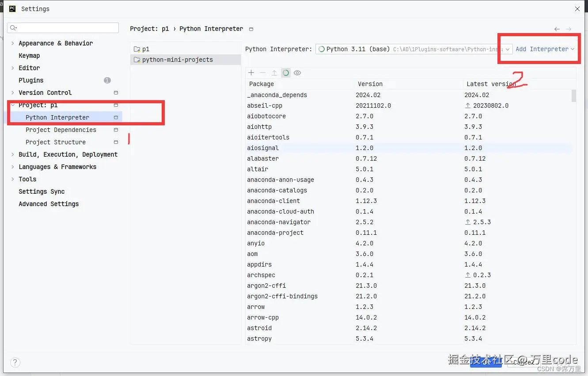The height and width of the screenshot is (376, 588).
Task: Select the astropy package row
Action: [x=409, y=338]
